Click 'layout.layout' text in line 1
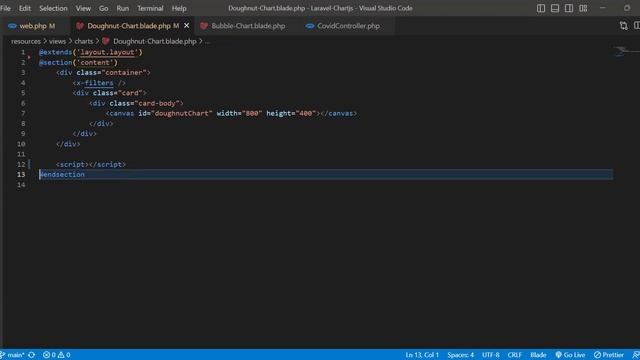This screenshot has height=360, width=640. [107, 52]
